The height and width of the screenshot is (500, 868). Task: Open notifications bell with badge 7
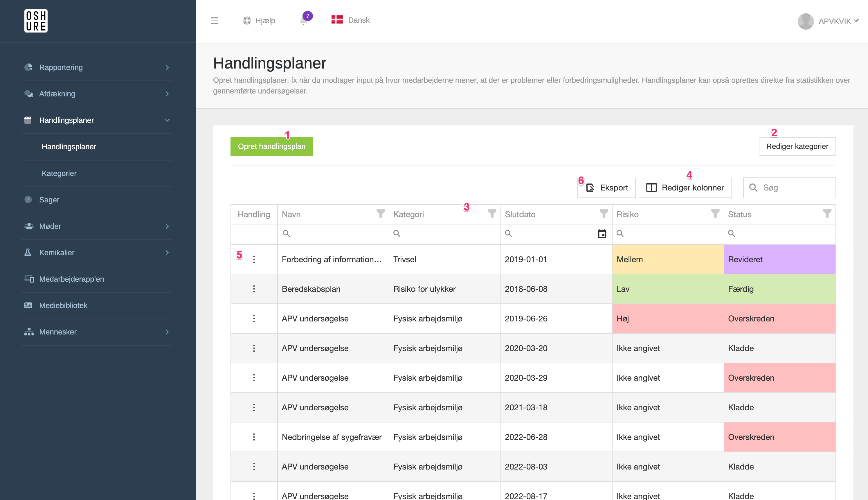(304, 21)
